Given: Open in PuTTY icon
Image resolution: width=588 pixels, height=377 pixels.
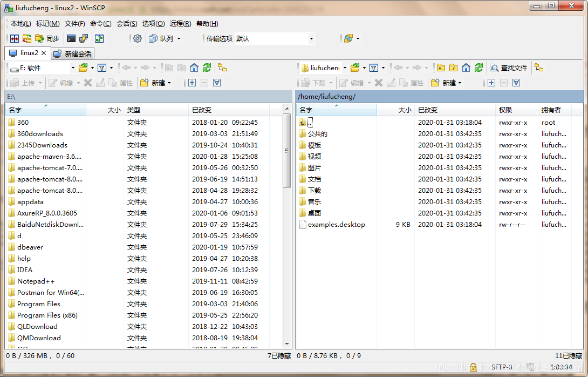Looking at the screenshot, I should pos(84,39).
